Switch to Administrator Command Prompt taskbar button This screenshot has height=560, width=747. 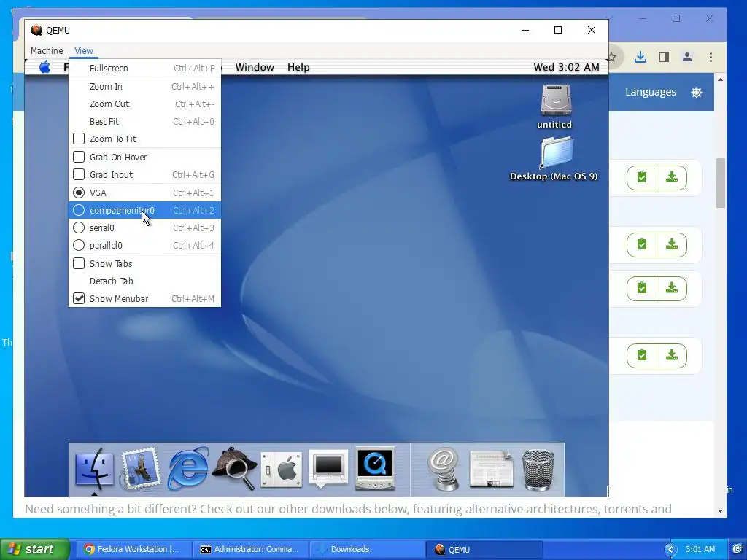251,549
